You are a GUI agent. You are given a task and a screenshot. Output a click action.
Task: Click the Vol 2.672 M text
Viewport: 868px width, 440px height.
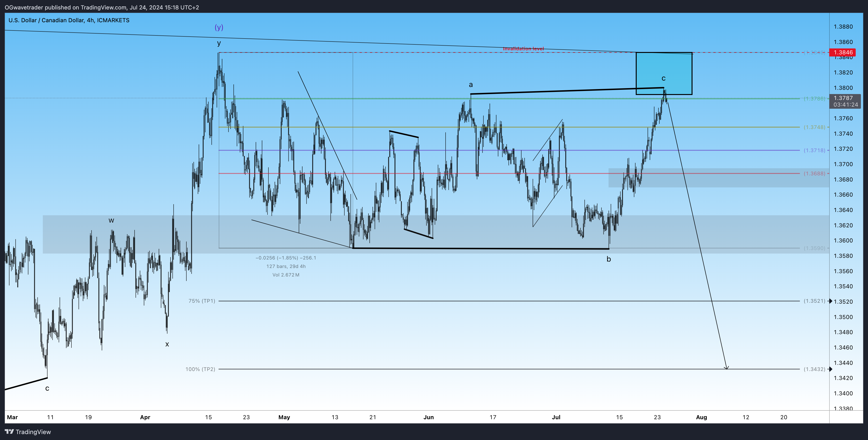click(x=286, y=275)
